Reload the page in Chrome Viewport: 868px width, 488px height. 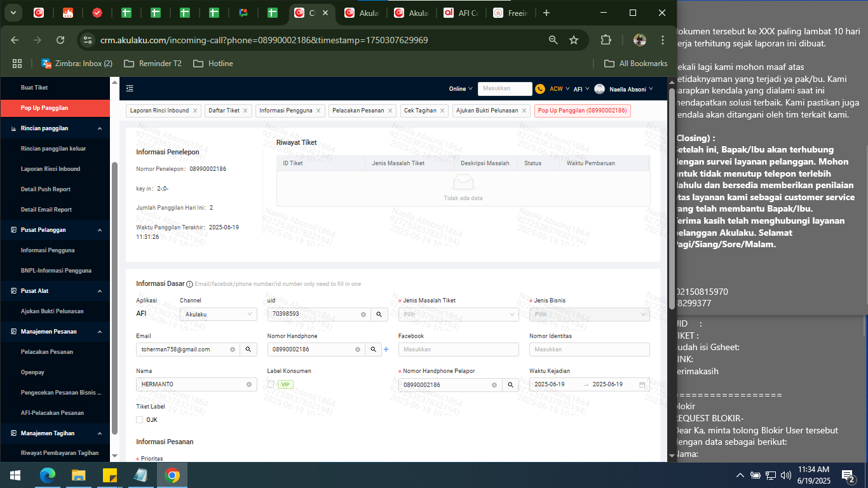[x=60, y=40]
